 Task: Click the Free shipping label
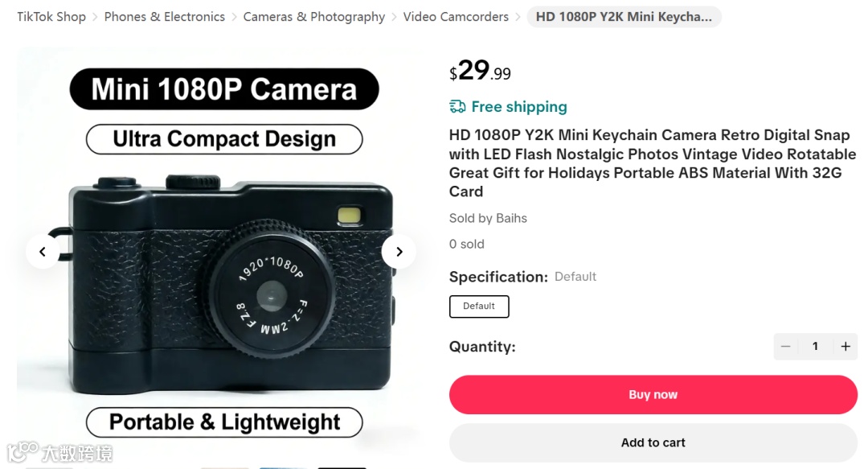tap(519, 107)
